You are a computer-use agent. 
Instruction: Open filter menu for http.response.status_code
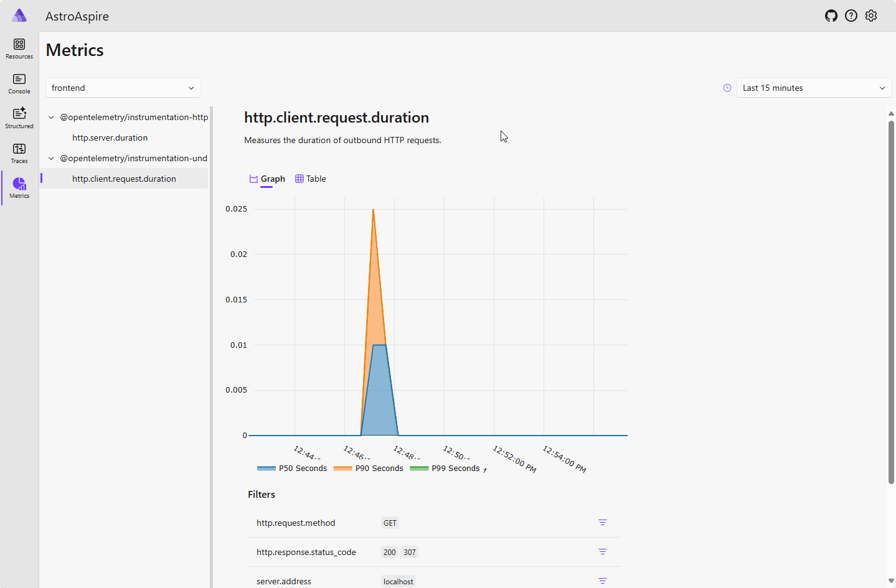coord(603,552)
